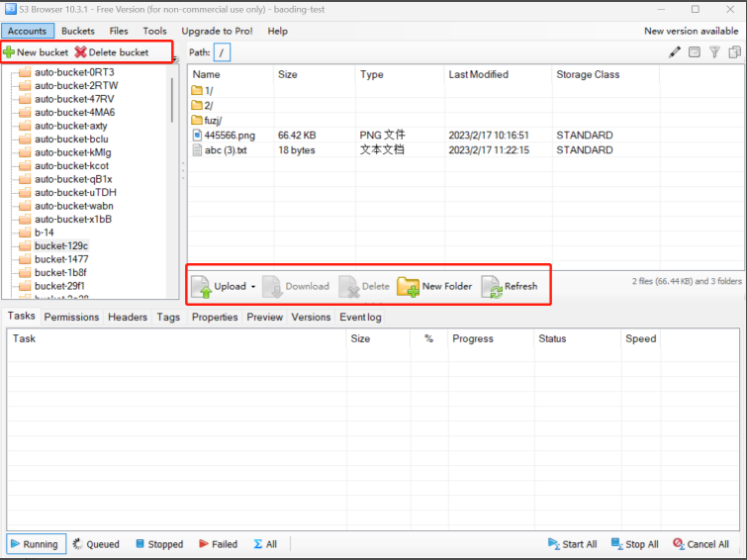Open the Buckets menu
Image resolution: width=747 pixels, height=560 pixels.
point(78,31)
